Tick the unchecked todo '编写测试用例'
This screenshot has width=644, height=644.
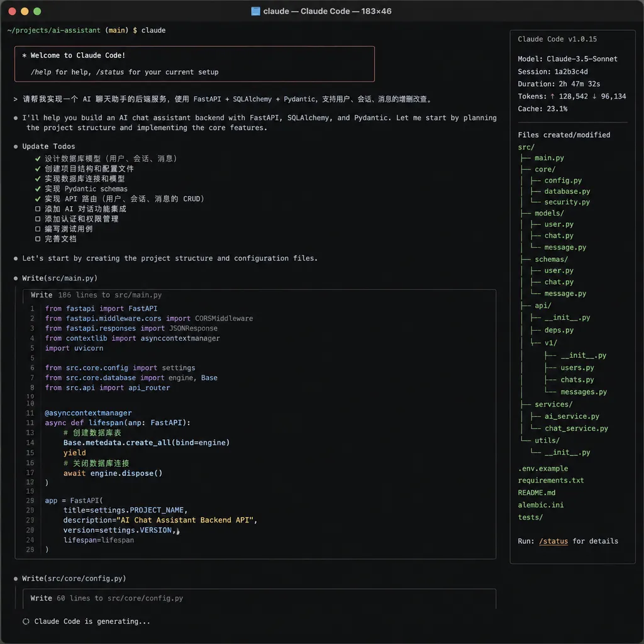(x=38, y=229)
